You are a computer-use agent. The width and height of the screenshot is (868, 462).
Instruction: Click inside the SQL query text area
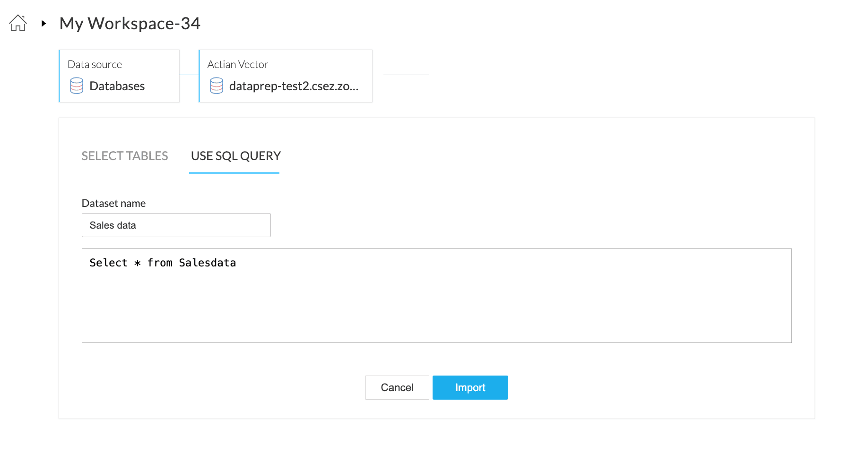[x=437, y=296]
